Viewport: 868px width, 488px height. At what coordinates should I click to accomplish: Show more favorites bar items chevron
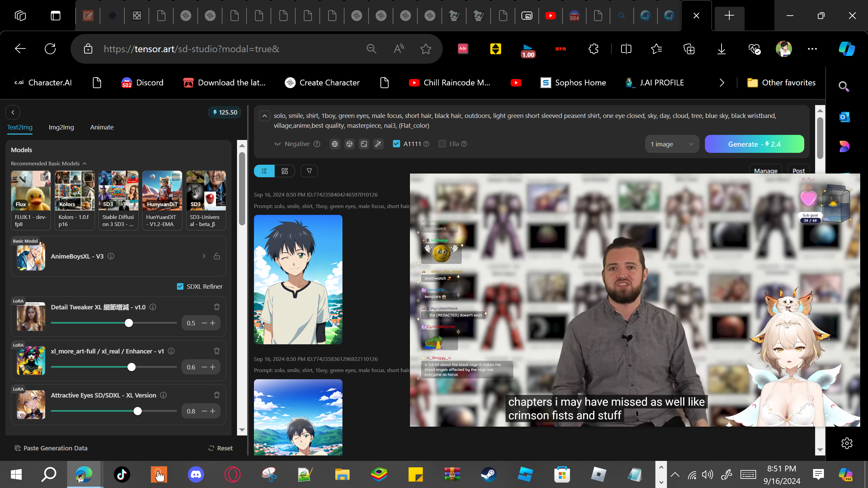(x=722, y=83)
